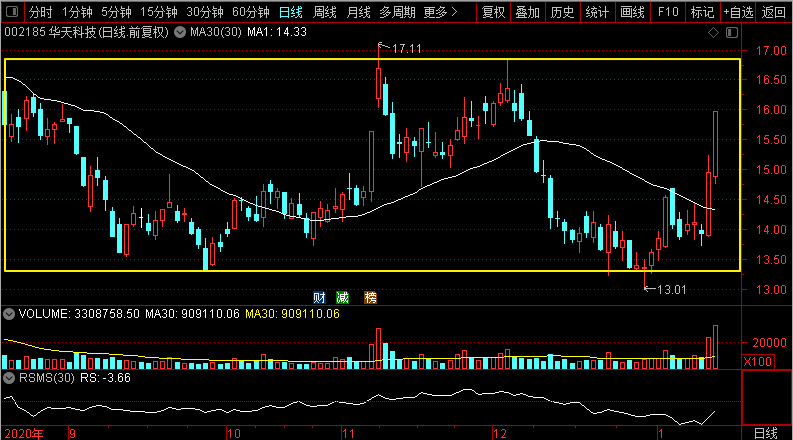The width and height of the screenshot is (793, 440).
Task: Click month 9 marker on time axis
Action: pos(73,433)
